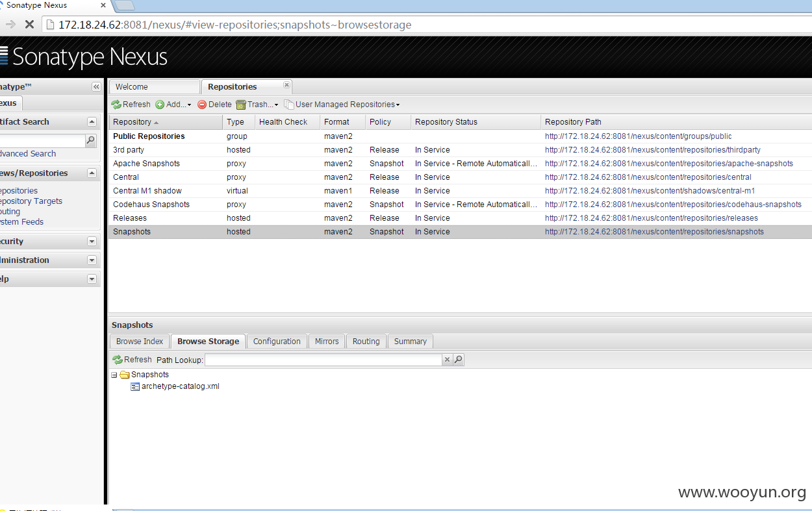The height and width of the screenshot is (511, 812).
Task: Open the Repositories sidebar link
Action: [x=19, y=191]
